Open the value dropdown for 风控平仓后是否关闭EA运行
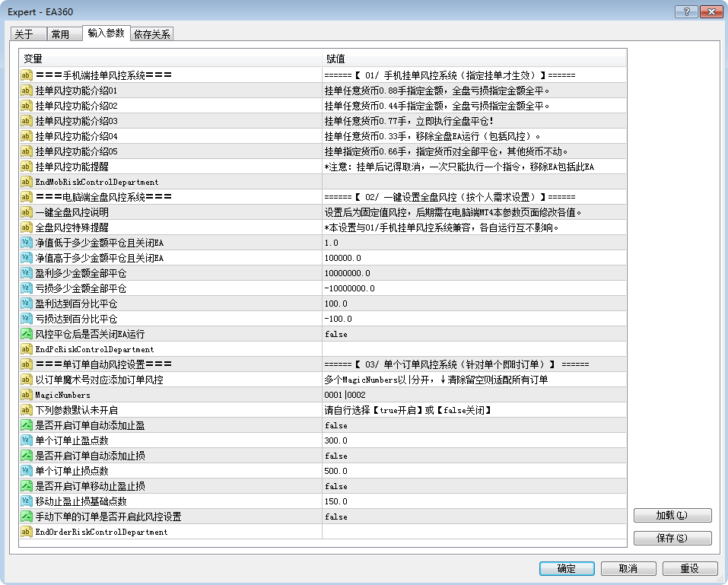This screenshot has width=728, height=585. pos(473,334)
